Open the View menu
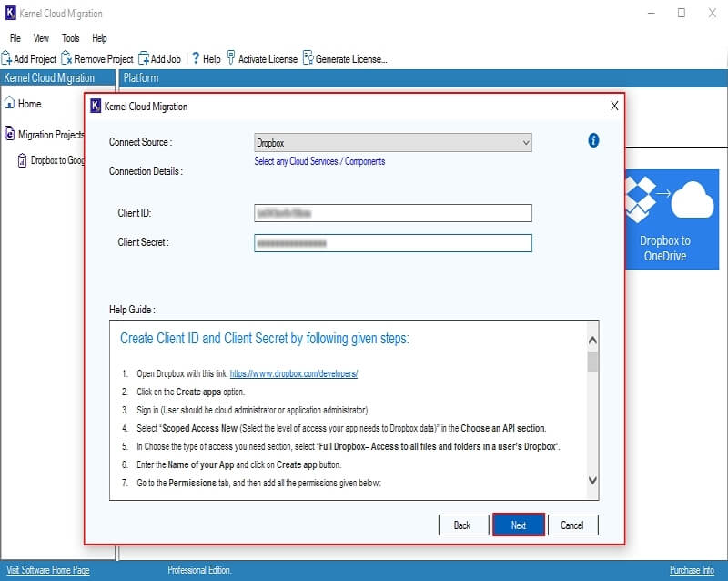The image size is (728, 581). click(x=41, y=38)
